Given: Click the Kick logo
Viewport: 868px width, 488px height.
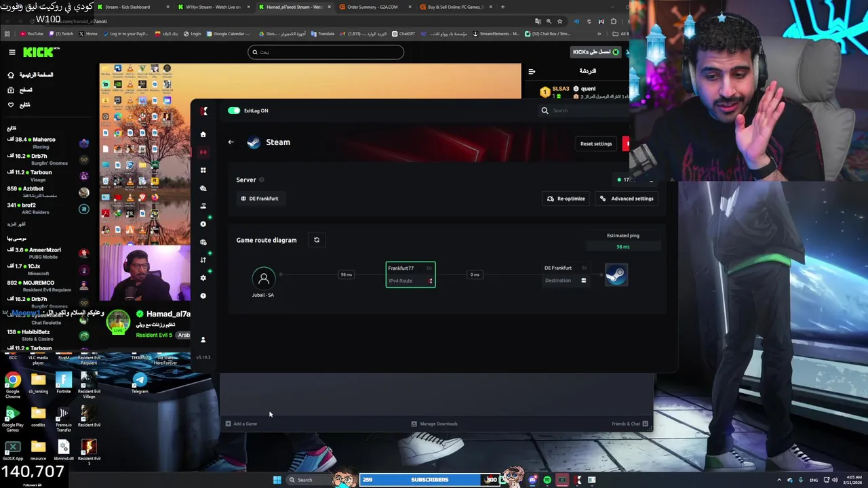Looking at the screenshot, I should 41,52.
